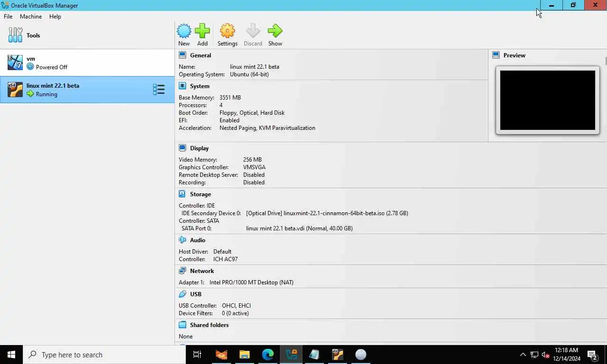The image size is (607, 364).
Task: Click the Shared folders section icon
Action: [183, 325]
